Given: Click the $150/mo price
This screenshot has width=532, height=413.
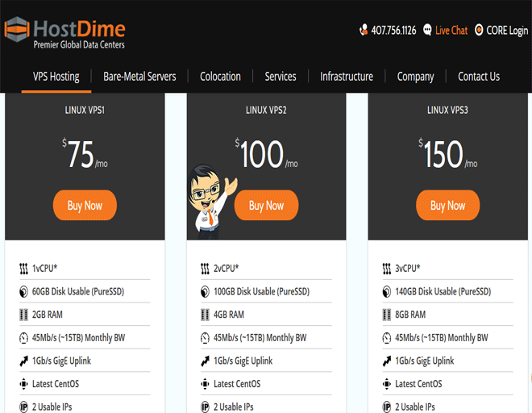Looking at the screenshot, I should point(448,153).
